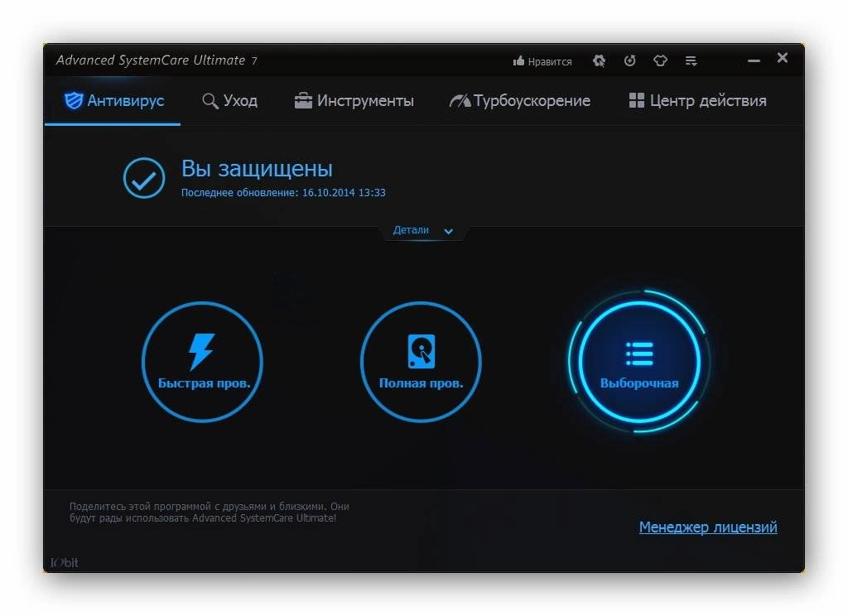Click the IObit logo in bottom corner
The height and width of the screenshot is (616, 848).
click(65, 562)
